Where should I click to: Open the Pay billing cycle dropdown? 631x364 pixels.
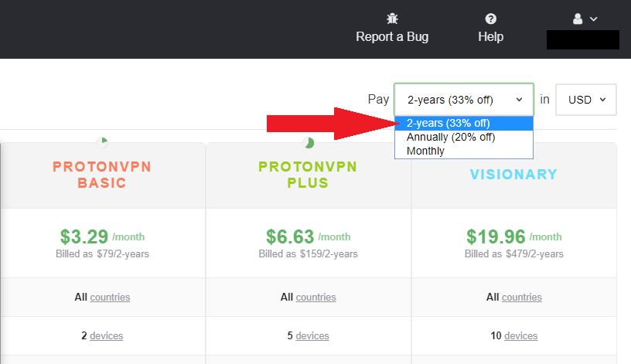(464, 100)
